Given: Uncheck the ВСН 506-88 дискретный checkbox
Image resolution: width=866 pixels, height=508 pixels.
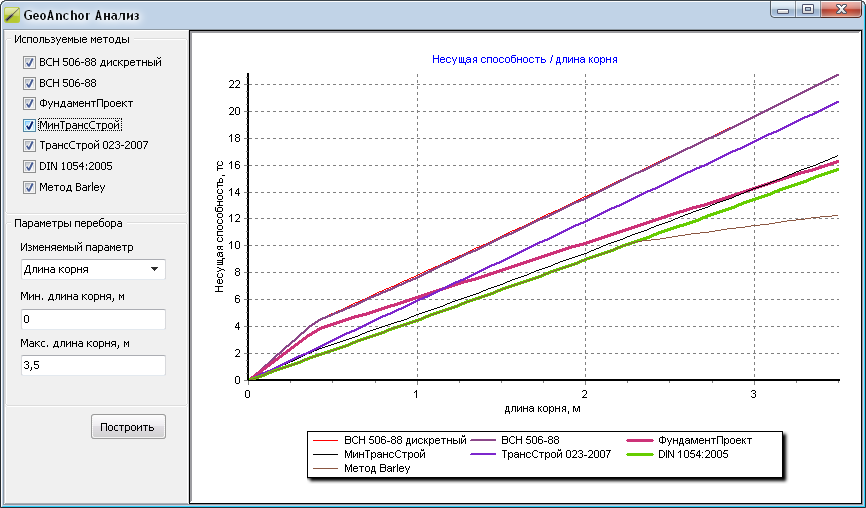Looking at the screenshot, I should [x=29, y=62].
